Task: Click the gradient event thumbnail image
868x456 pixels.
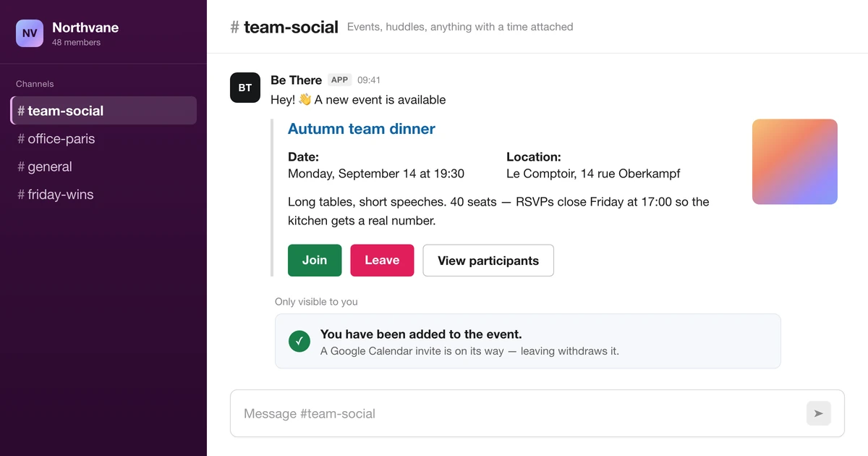Action: pyautogui.click(x=795, y=161)
